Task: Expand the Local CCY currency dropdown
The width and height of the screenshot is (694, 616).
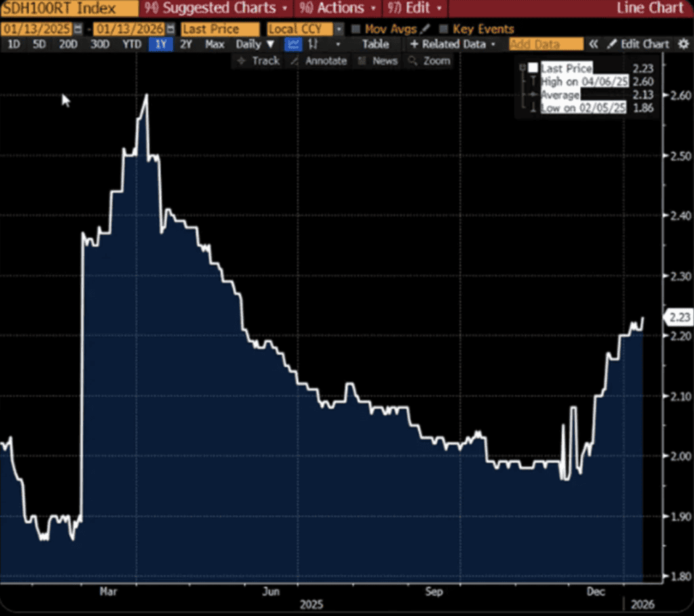Action: [339, 29]
